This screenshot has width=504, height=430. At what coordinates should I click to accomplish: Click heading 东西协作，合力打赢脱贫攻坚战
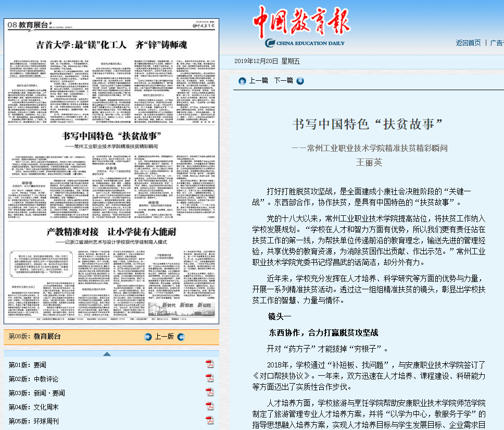tap(323, 333)
